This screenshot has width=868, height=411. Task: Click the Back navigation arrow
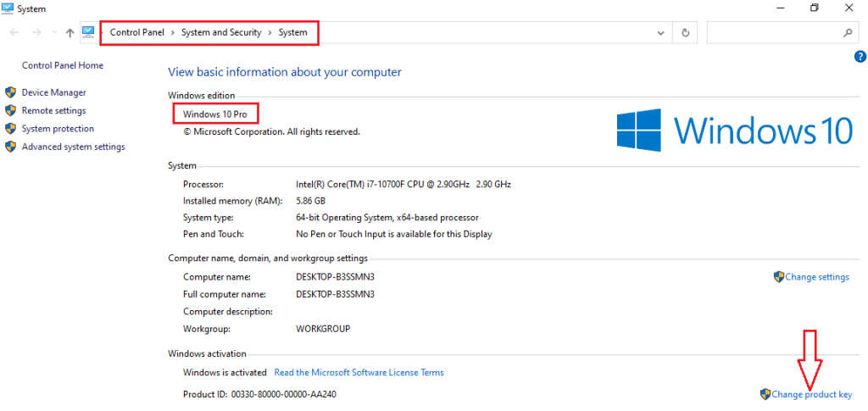click(x=15, y=33)
